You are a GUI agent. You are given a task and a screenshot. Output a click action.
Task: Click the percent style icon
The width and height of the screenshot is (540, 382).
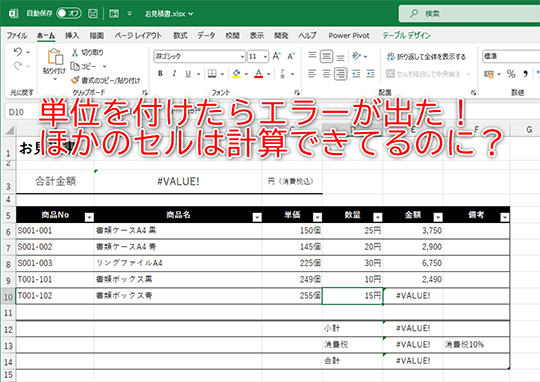coord(511,74)
